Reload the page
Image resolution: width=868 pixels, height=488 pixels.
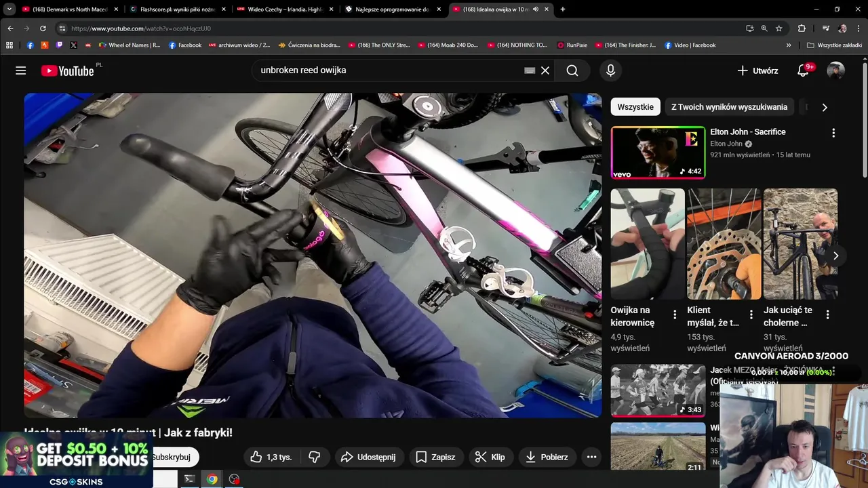coord(43,28)
